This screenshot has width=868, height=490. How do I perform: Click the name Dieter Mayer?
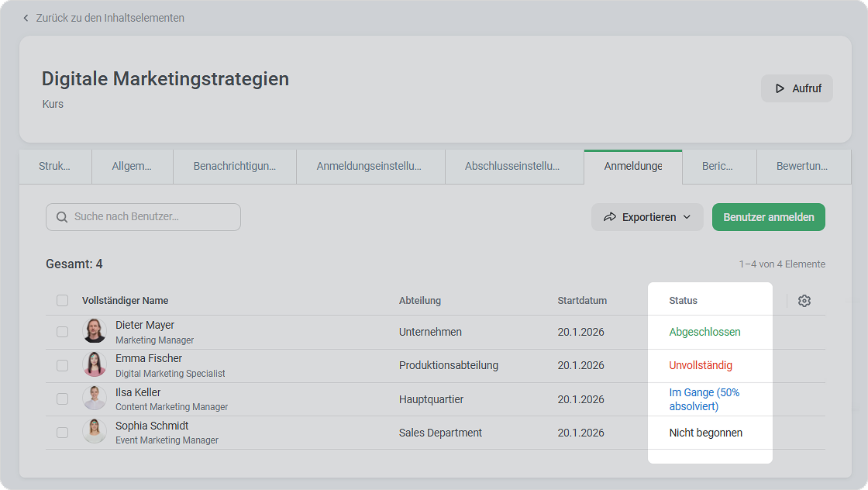point(145,325)
